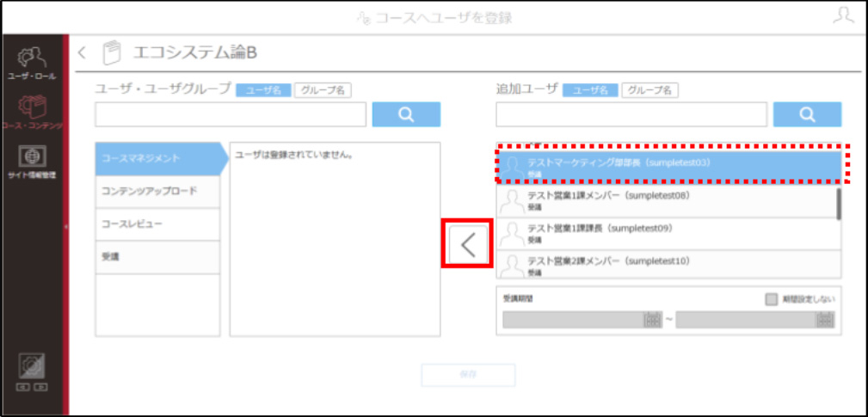
Task: Search users with left magnifier button
Action: pos(406,114)
